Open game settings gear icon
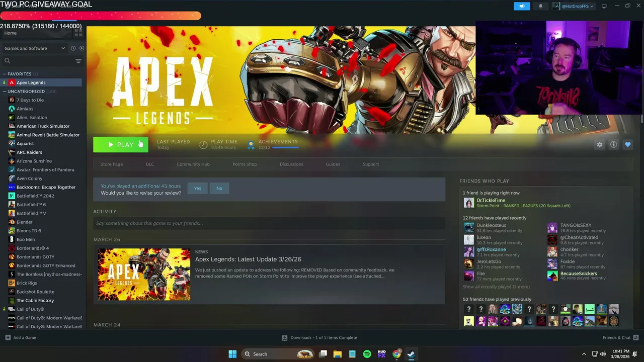 [x=599, y=144]
